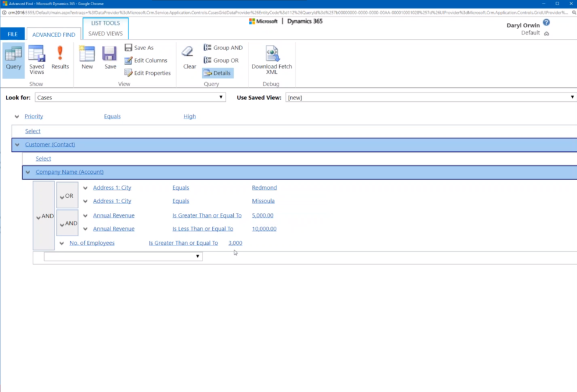This screenshot has width=577, height=392.
Task: Click the 3,000 value link
Action: click(x=235, y=243)
